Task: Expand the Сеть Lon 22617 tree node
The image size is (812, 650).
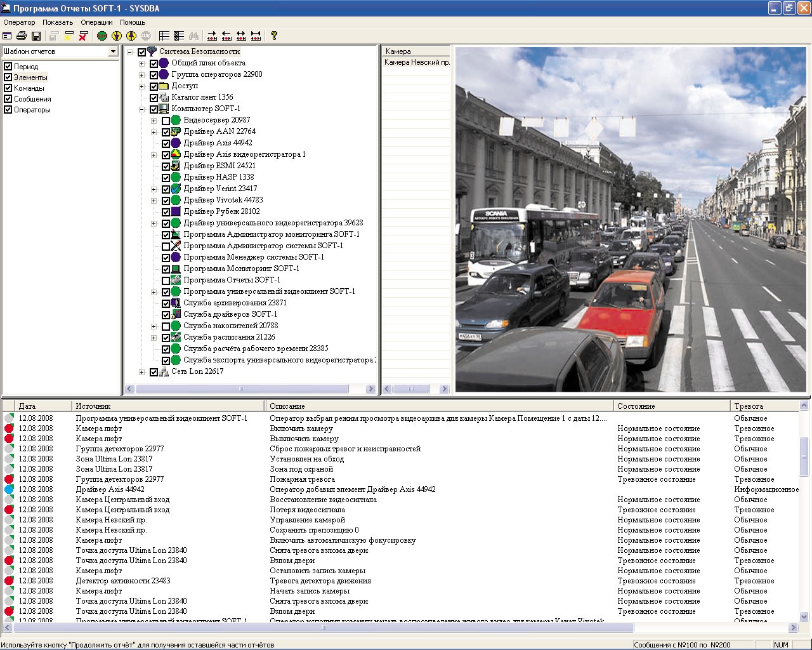Action: (141, 372)
